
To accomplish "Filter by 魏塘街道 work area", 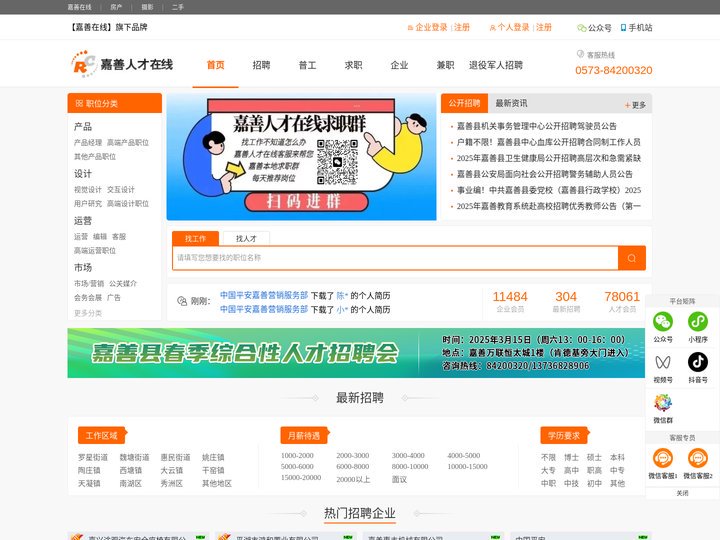I will point(134,457).
